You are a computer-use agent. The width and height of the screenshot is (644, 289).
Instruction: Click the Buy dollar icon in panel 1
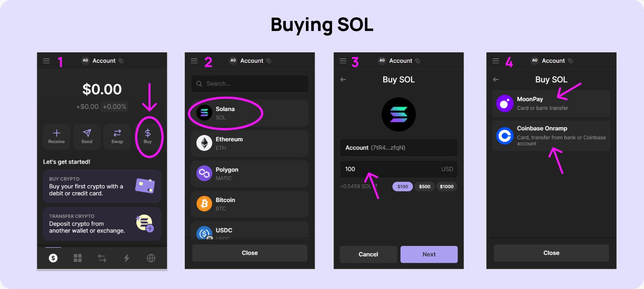(148, 133)
